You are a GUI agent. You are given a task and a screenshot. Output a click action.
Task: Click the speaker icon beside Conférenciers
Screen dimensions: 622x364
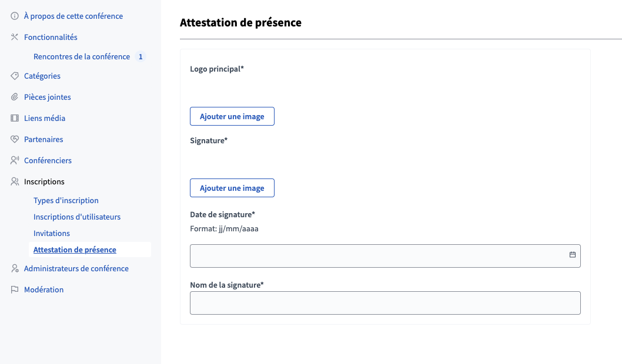pos(15,160)
